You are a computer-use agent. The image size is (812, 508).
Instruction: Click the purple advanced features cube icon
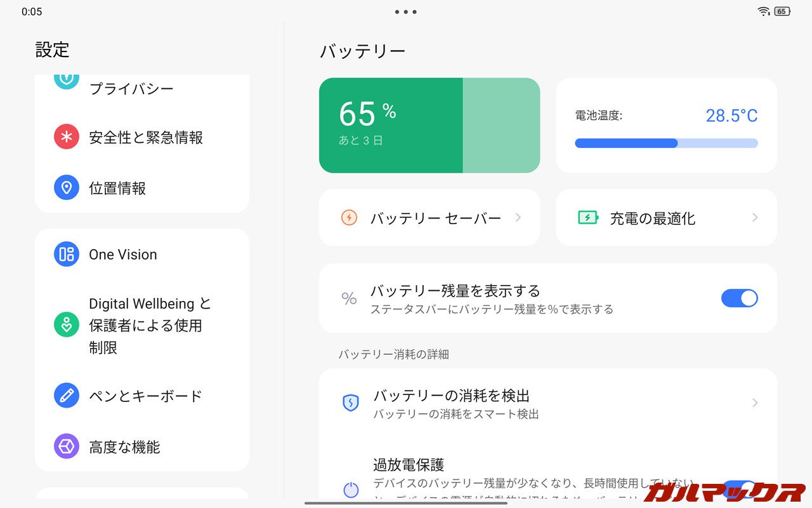67,446
